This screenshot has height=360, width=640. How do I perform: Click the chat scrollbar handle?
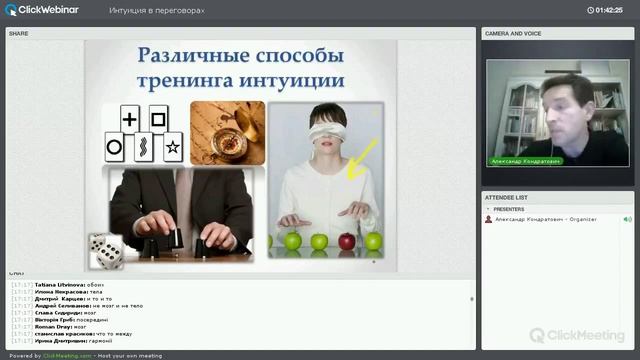[x=472, y=299]
